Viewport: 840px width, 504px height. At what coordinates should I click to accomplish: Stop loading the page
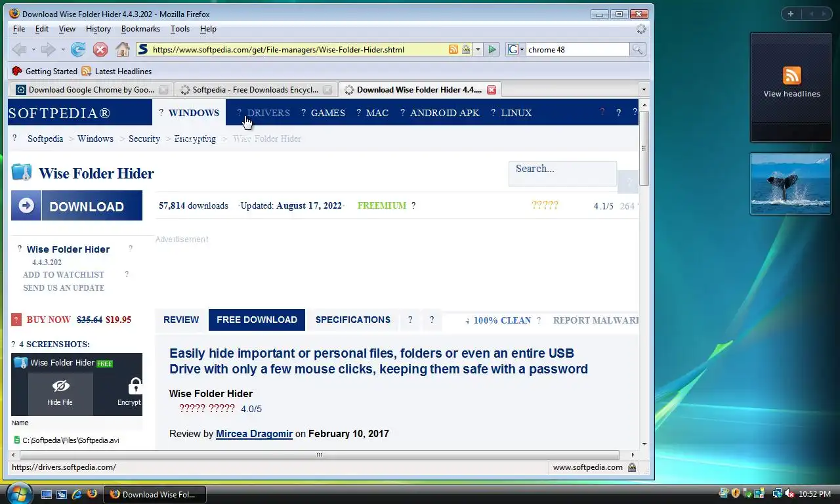[x=100, y=49]
